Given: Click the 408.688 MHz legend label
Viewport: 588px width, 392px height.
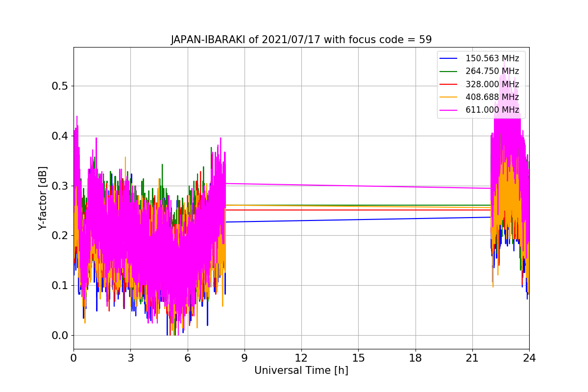Looking at the screenshot, I should click(492, 97).
